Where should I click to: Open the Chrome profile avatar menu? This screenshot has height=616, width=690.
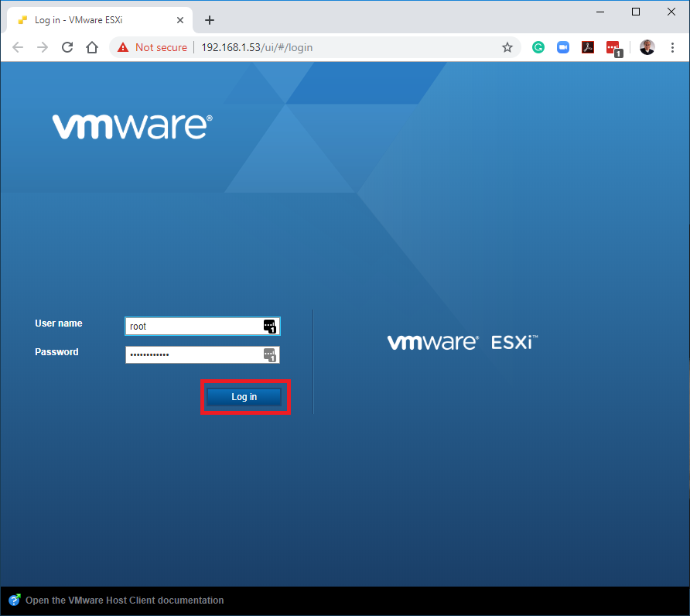pyautogui.click(x=647, y=47)
